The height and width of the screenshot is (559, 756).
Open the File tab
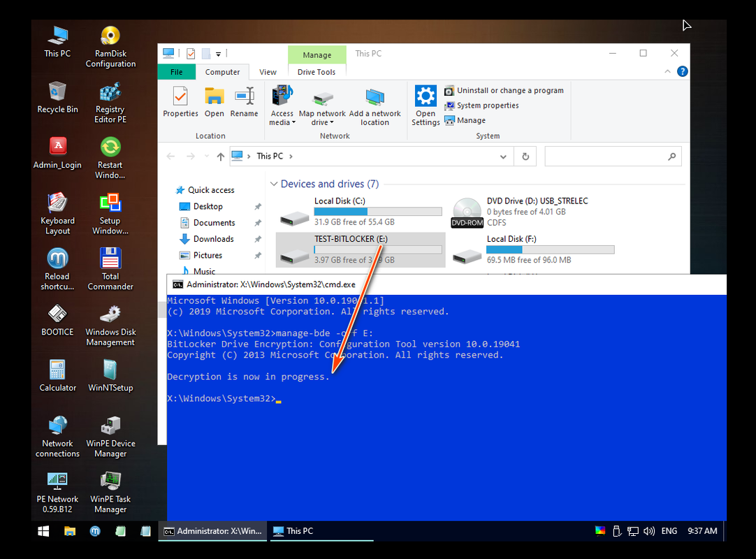pos(177,72)
